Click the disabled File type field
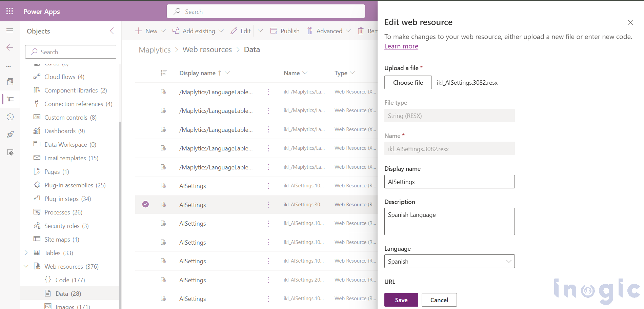 click(449, 116)
